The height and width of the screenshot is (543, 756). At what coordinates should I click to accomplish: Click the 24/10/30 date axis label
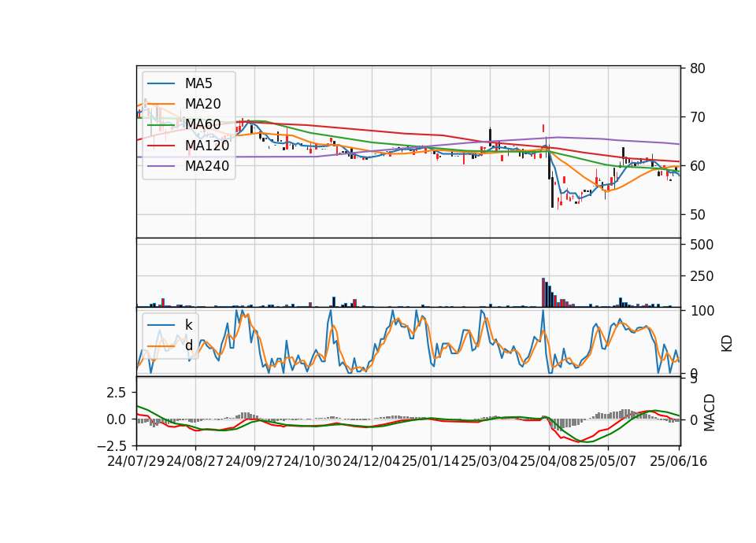click(x=313, y=461)
